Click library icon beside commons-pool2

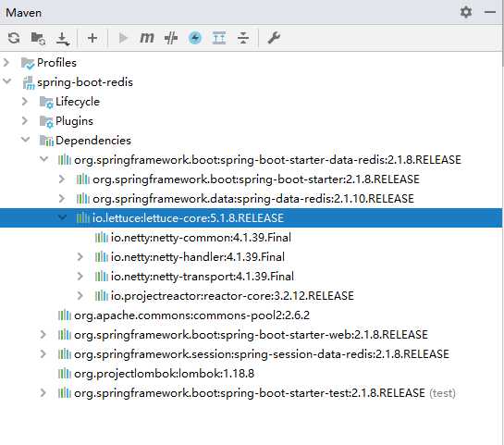65,315
